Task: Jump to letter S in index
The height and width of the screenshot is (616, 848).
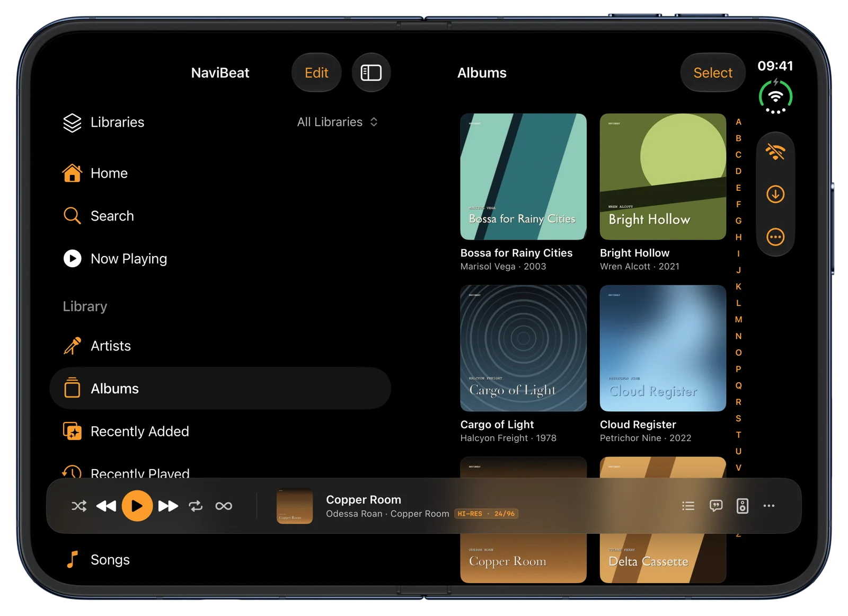Action: coord(738,419)
